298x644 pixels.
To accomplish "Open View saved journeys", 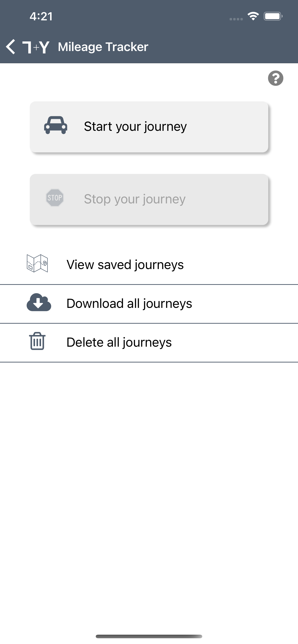I will [x=149, y=265].
